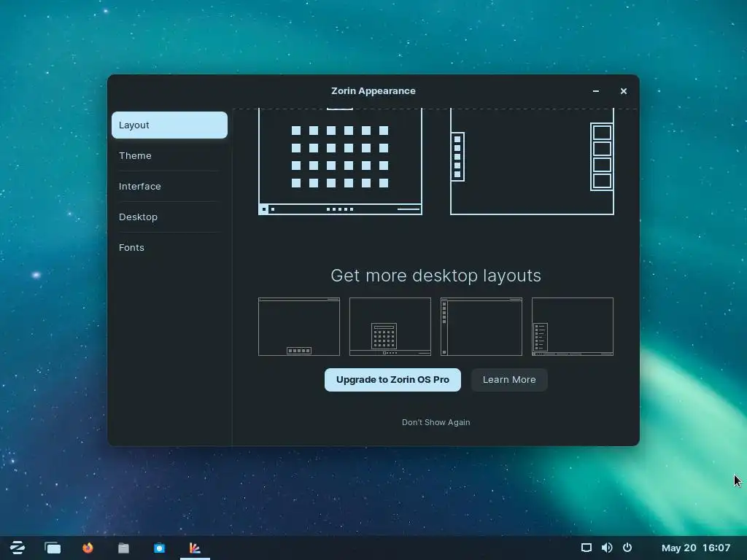Click the left start menu list Pro layout preview
Screen dimensions: 747x560
click(x=572, y=327)
